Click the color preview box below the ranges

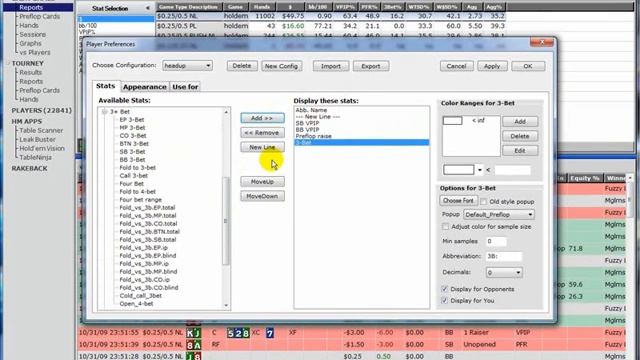(x=459, y=170)
